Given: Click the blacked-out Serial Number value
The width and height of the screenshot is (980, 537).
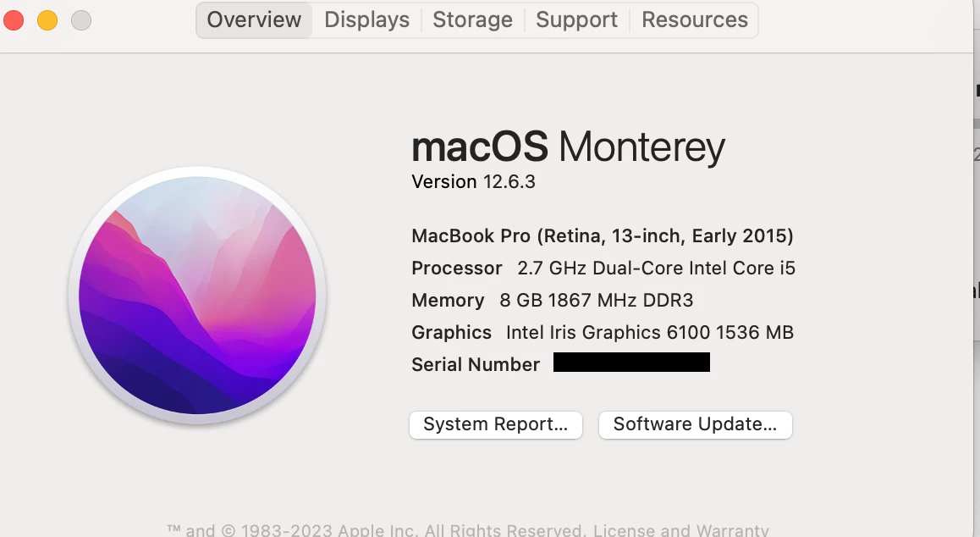Looking at the screenshot, I should [x=631, y=363].
